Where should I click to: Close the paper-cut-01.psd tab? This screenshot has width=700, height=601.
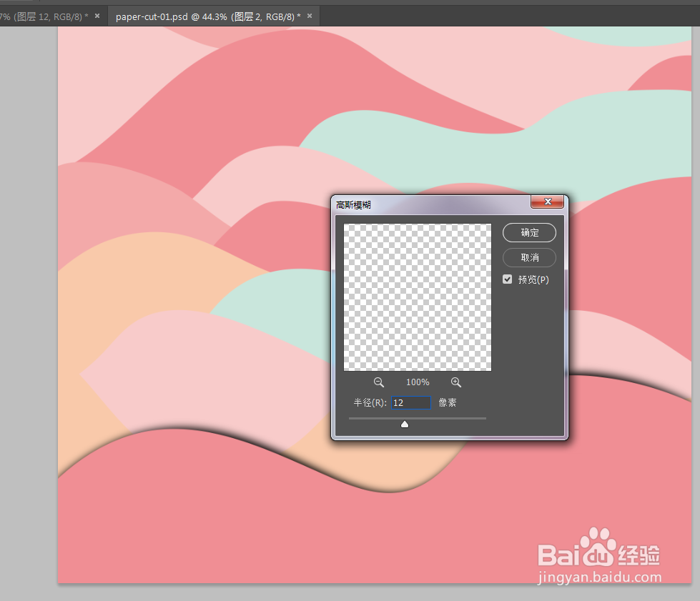pos(310,16)
